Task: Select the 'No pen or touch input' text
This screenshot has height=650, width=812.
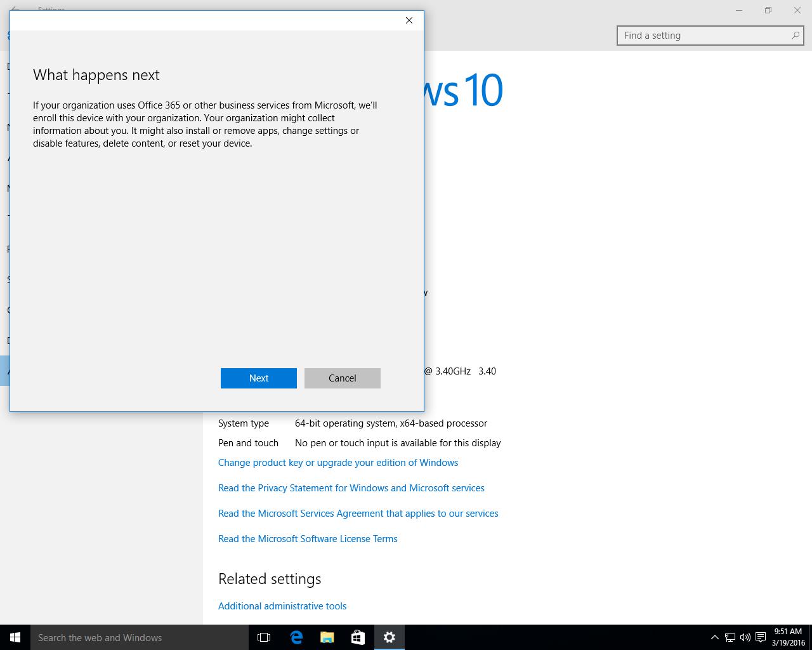Action: point(398,443)
